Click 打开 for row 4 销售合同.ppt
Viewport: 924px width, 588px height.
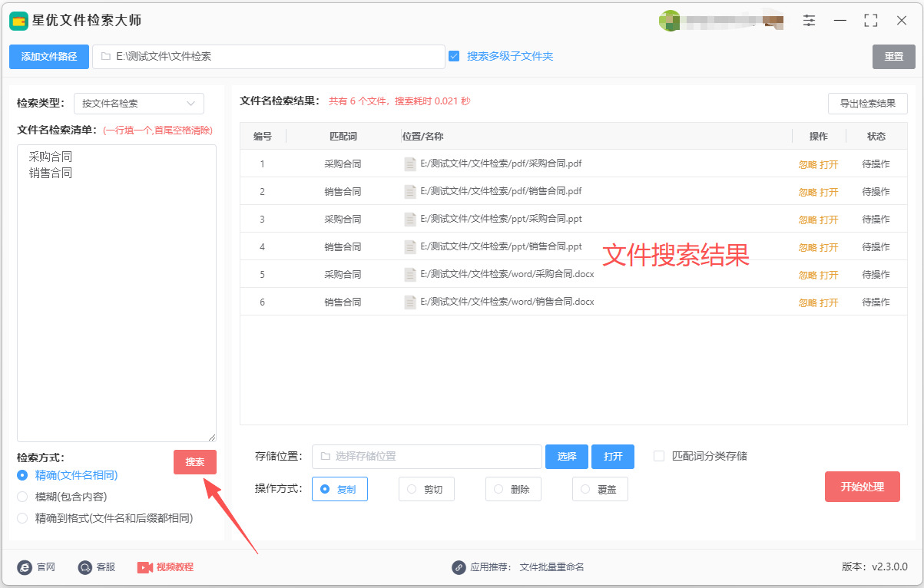[829, 247]
